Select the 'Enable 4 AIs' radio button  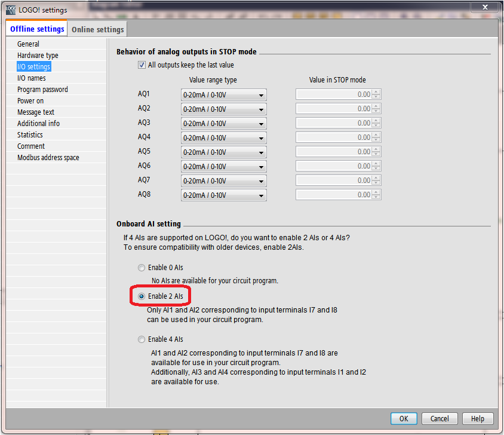pos(142,339)
